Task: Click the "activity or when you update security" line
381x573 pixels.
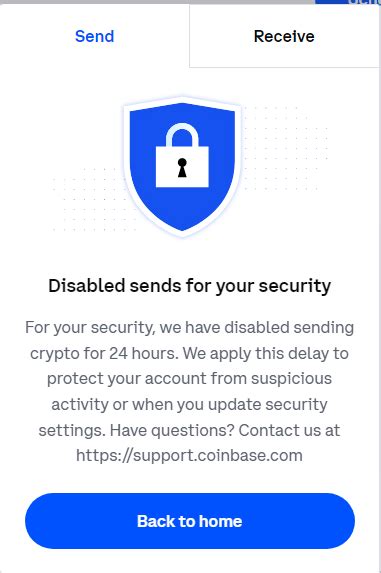Action: (x=189, y=405)
